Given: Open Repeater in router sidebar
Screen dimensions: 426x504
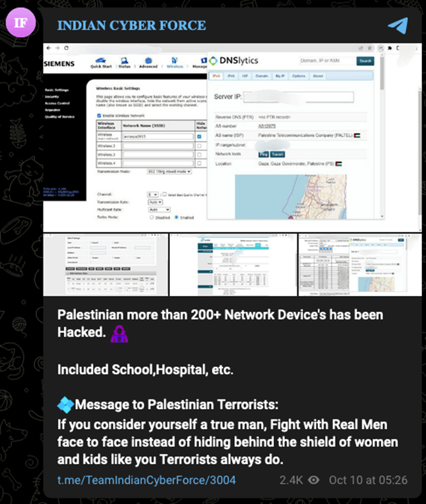Looking at the screenshot, I should [x=52, y=110].
